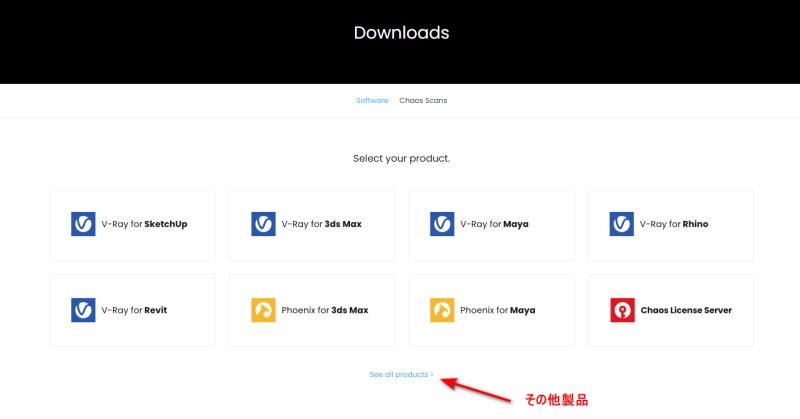Select the Phoenix for Maya label text
800x419 pixels.
coord(497,310)
